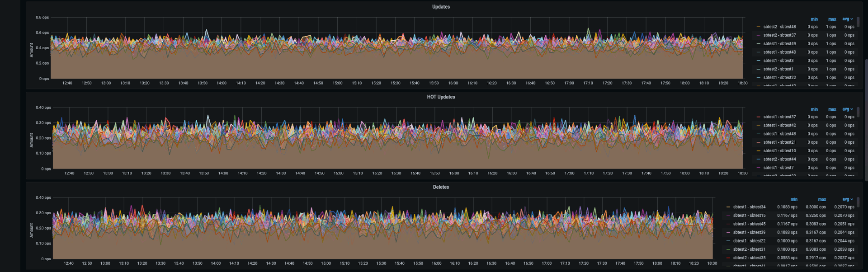Click the avg sort arrow in Updates legend

pyautogui.click(x=852, y=19)
